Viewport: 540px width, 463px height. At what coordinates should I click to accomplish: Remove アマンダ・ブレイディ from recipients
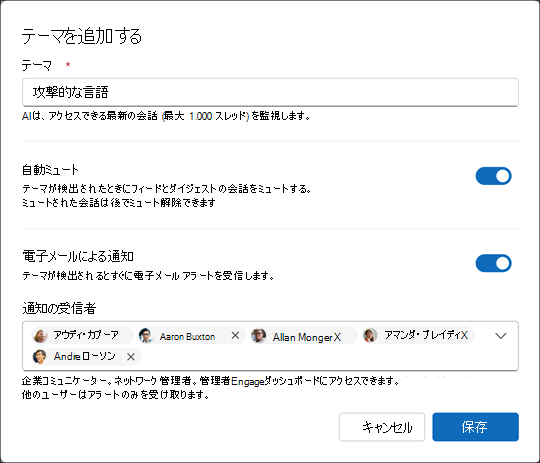(464, 335)
